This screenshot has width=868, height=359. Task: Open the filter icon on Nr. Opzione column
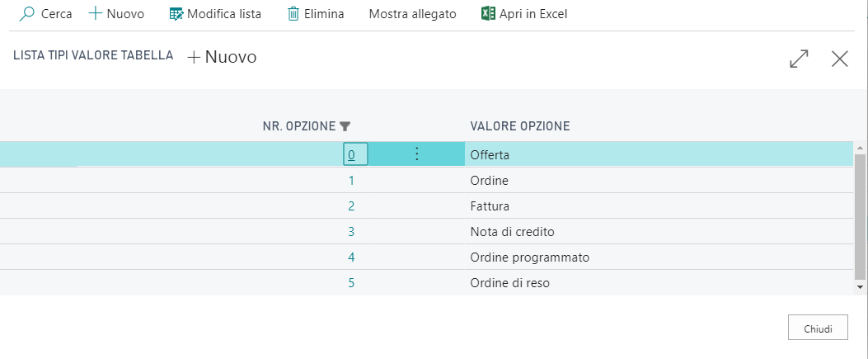pyautogui.click(x=345, y=126)
